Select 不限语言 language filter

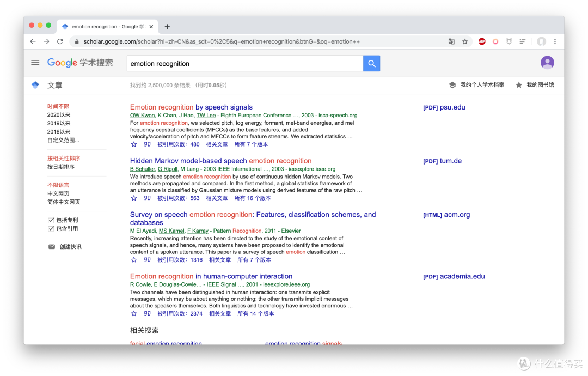(x=58, y=185)
